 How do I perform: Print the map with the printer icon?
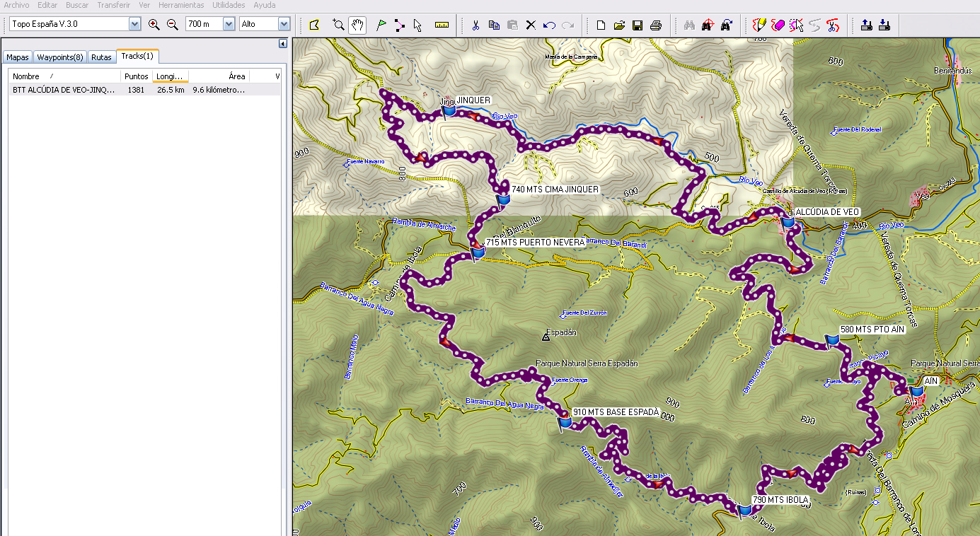click(x=656, y=25)
